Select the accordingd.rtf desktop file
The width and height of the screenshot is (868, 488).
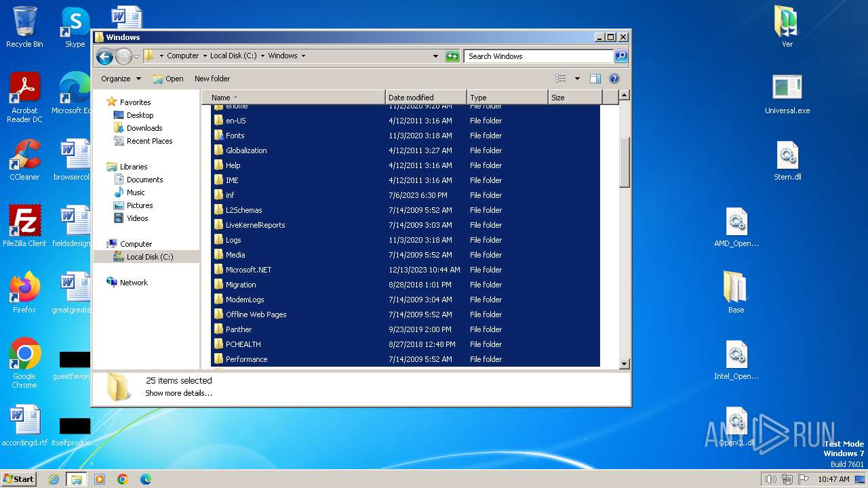[x=24, y=426]
